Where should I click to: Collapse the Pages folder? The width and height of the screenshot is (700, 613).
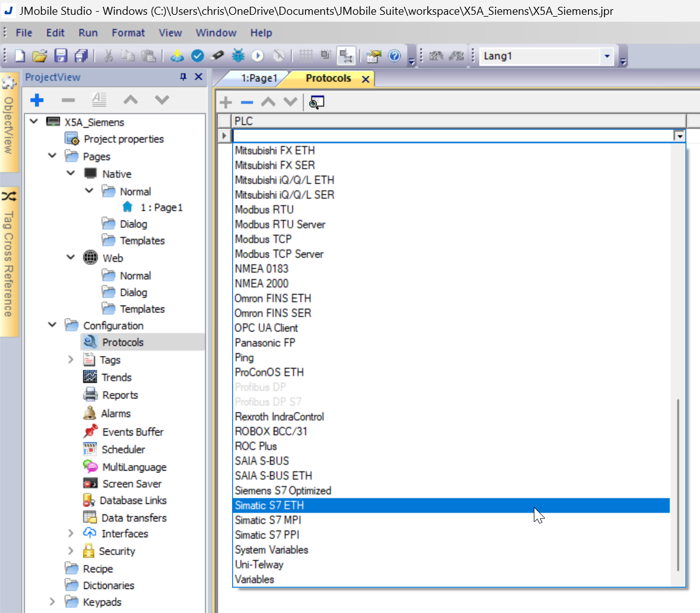pyautogui.click(x=52, y=155)
